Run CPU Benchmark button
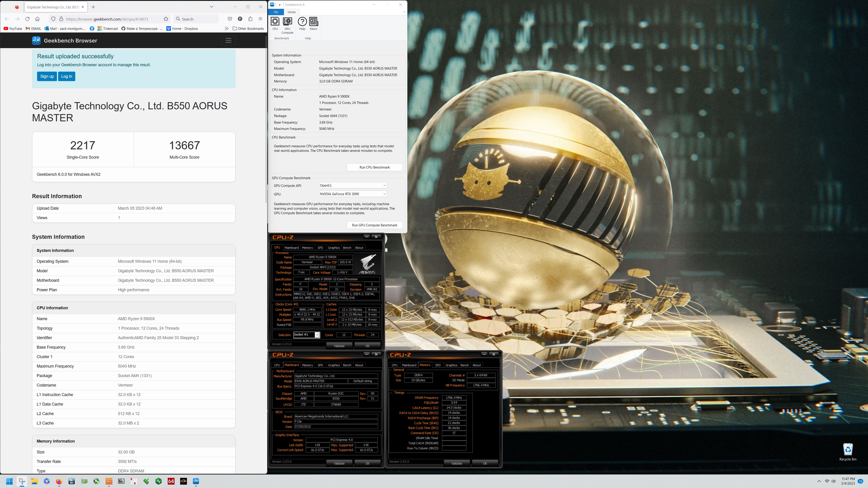The image size is (868, 488). (x=374, y=167)
